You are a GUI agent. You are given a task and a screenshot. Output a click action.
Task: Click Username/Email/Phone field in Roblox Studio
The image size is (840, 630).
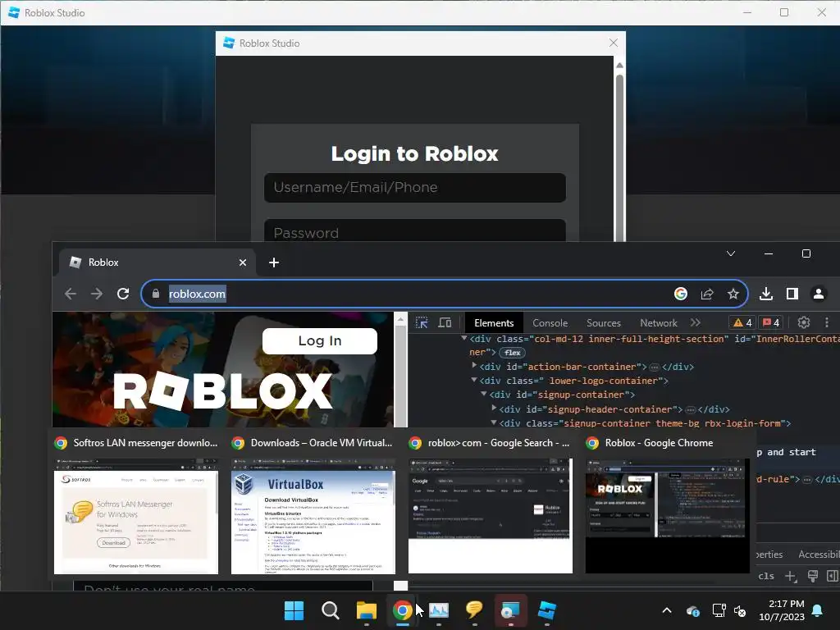(414, 188)
